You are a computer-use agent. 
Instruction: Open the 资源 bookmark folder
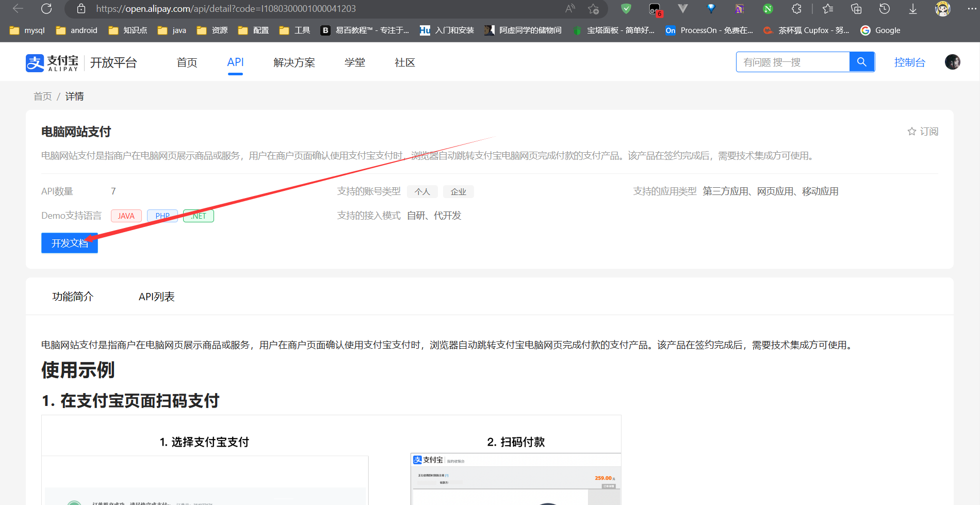(x=212, y=30)
